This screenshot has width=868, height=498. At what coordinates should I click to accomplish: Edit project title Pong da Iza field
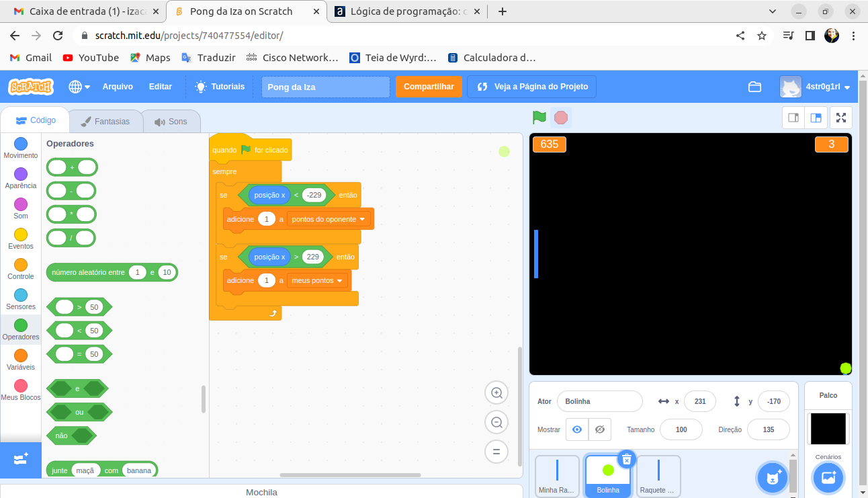(x=326, y=87)
